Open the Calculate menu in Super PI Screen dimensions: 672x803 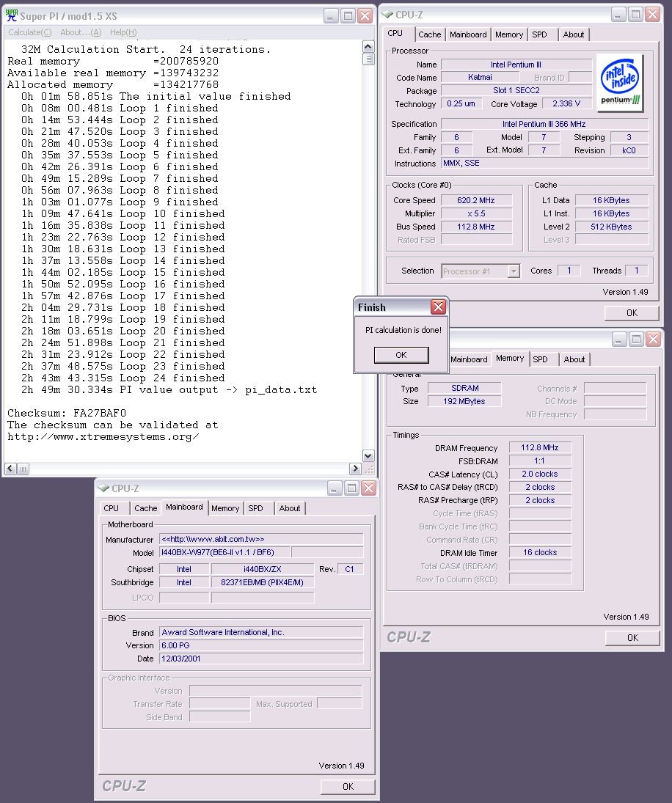(x=29, y=32)
